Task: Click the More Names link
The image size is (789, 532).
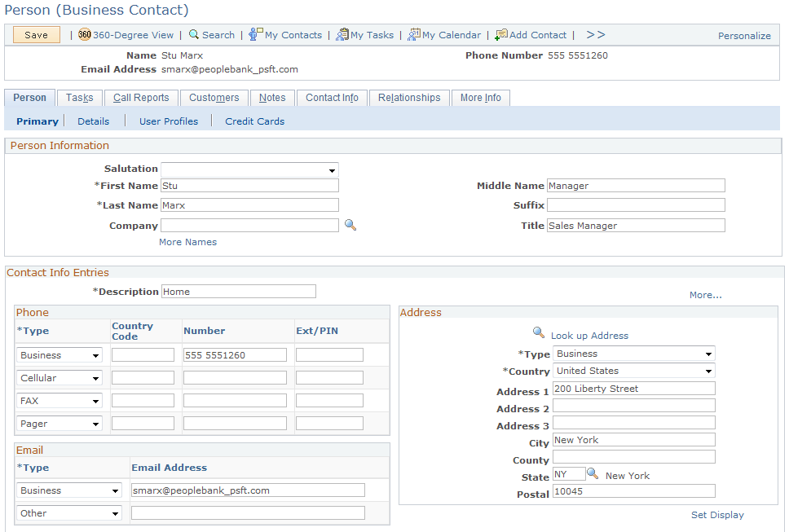Action: (187, 242)
